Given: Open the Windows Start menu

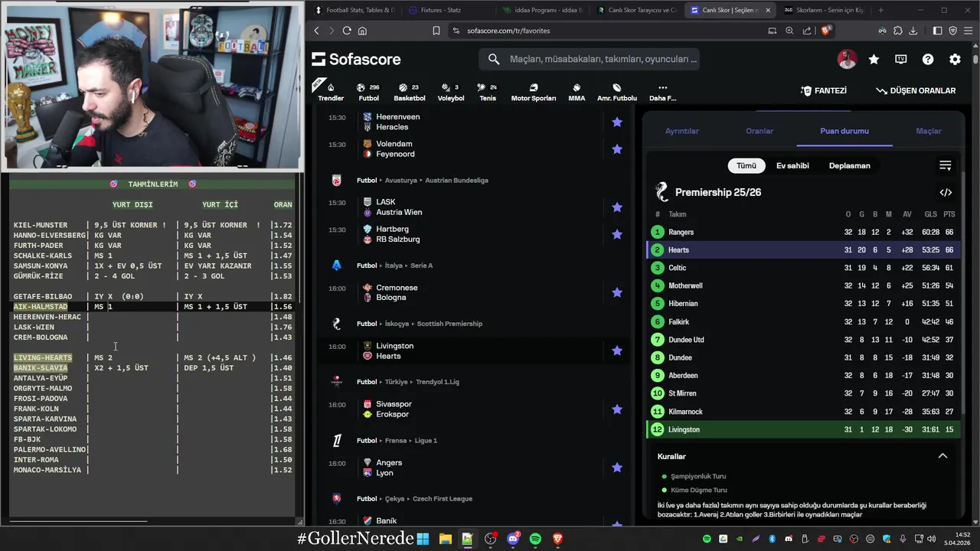Looking at the screenshot, I should pyautogui.click(x=423, y=539).
